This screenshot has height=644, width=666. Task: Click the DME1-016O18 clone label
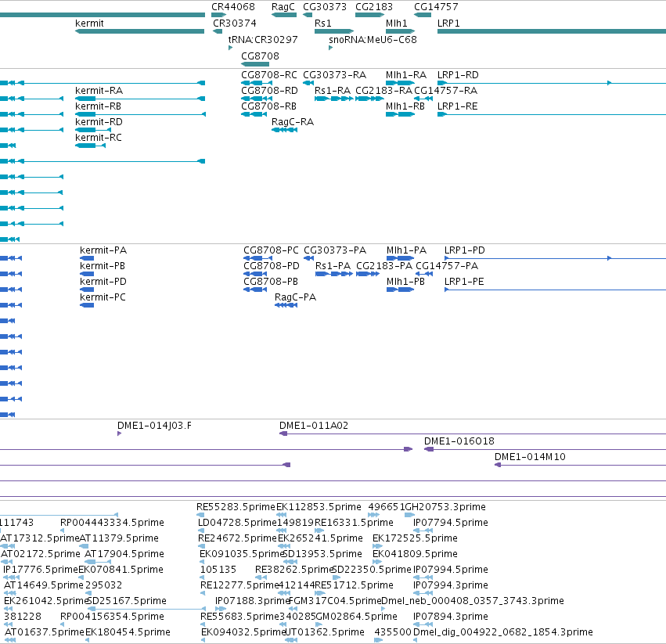pyautogui.click(x=459, y=441)
